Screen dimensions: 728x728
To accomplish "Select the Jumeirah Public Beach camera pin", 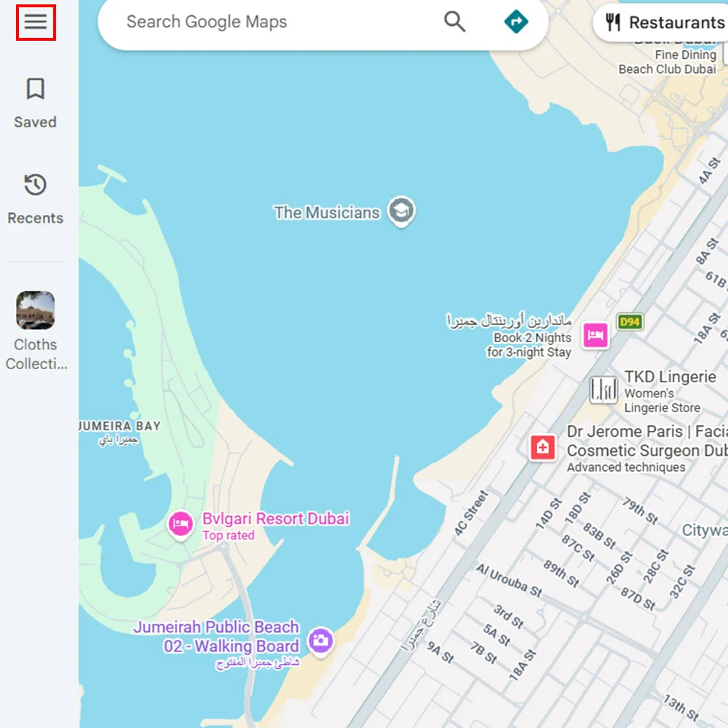I will (x=321, y=641).
